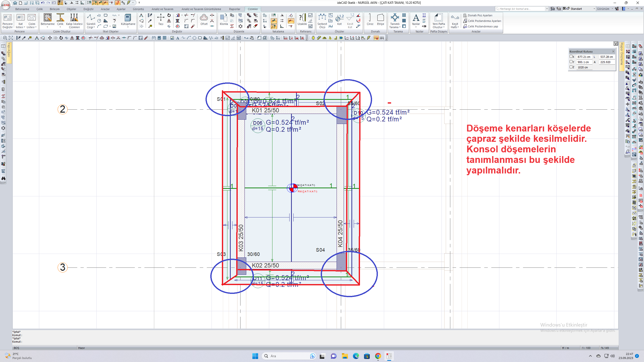Open the Analiz ve Tasarım tab
This screenshot has height=362, width=644.
point(162,9)
